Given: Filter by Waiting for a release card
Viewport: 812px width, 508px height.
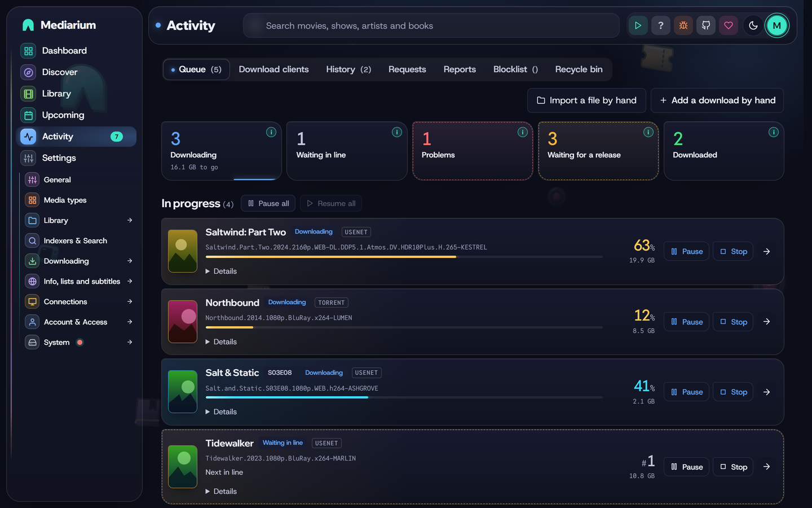Looking at the screenshot, I should tap(598, 151).
